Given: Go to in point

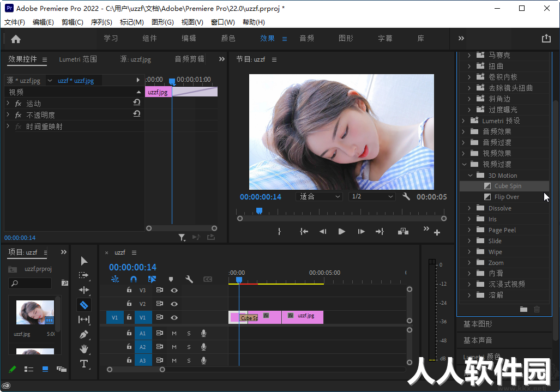Looking at the screenshot, I should point(304,232).
